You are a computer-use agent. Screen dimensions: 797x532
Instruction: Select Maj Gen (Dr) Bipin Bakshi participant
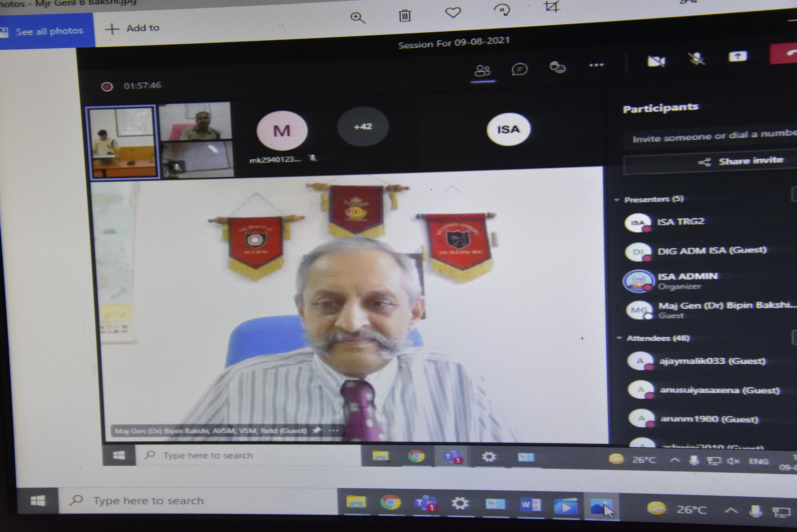pos(710,310)
